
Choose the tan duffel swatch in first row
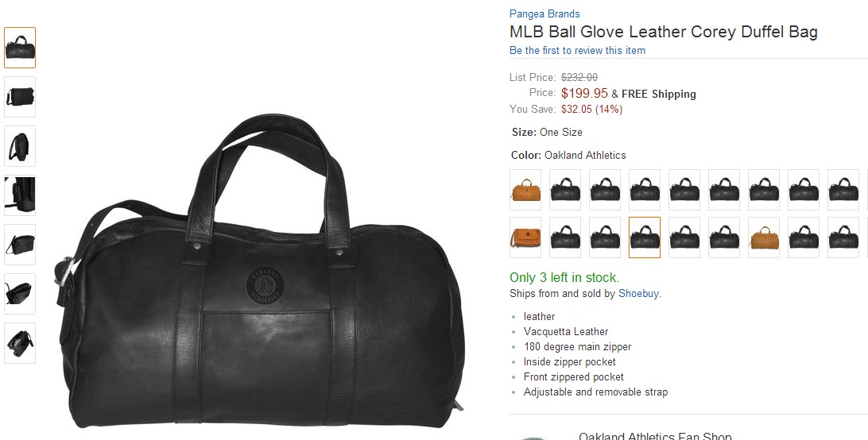[x=525, y=190]
